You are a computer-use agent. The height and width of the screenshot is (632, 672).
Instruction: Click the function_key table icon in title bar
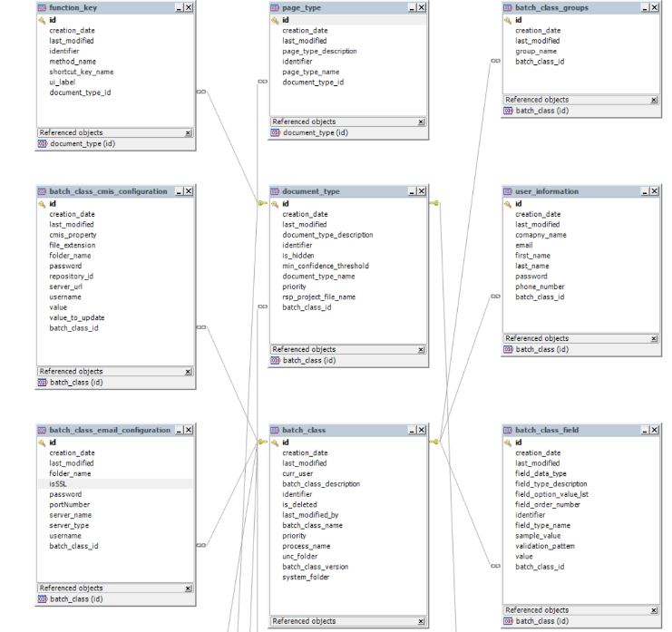[42, 8]
